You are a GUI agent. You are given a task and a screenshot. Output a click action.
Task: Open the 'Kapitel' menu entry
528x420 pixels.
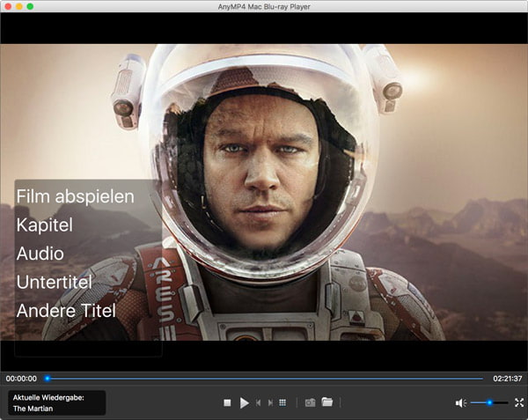[45, 225]
